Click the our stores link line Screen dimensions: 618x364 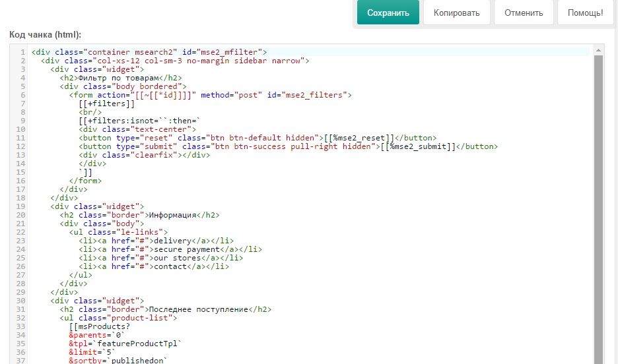click(161, 258)
